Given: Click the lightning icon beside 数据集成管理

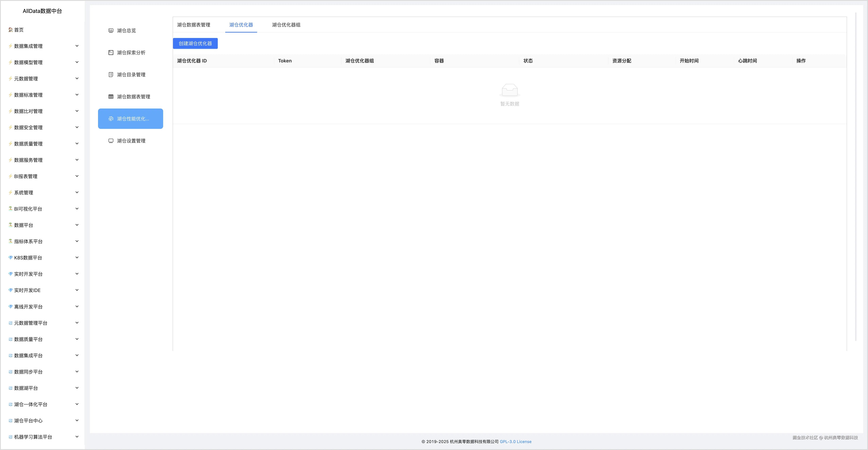Looking at the screenshot, I should 11,46.
